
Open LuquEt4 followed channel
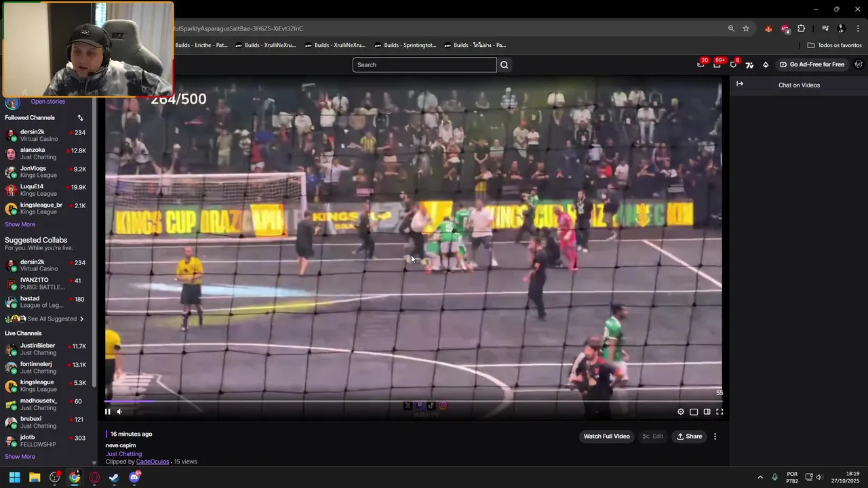point(46,190)
